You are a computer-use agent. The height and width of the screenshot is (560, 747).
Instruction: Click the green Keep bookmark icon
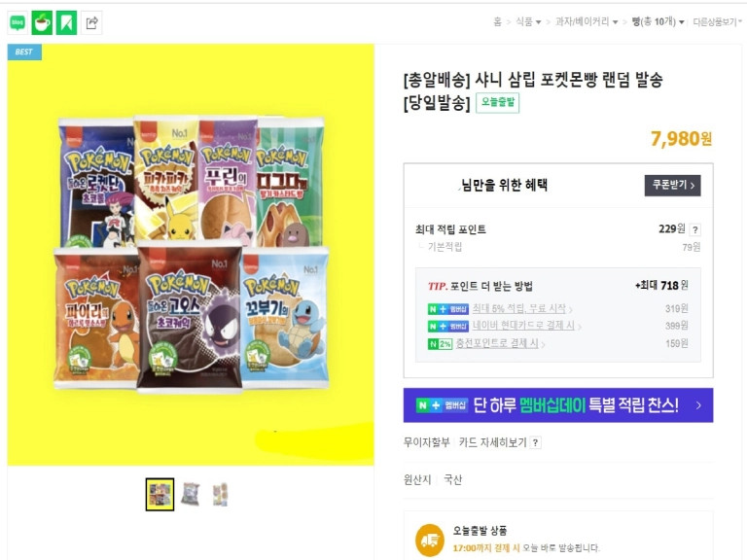[x=67, y=22]
